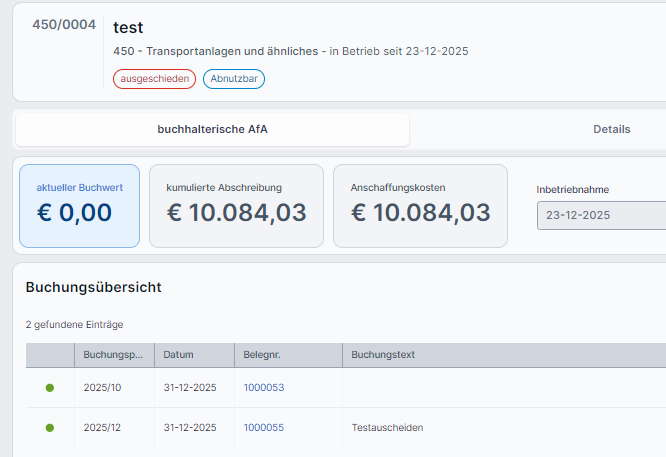Click green status dot in 2025/10 row

point(50,387)
